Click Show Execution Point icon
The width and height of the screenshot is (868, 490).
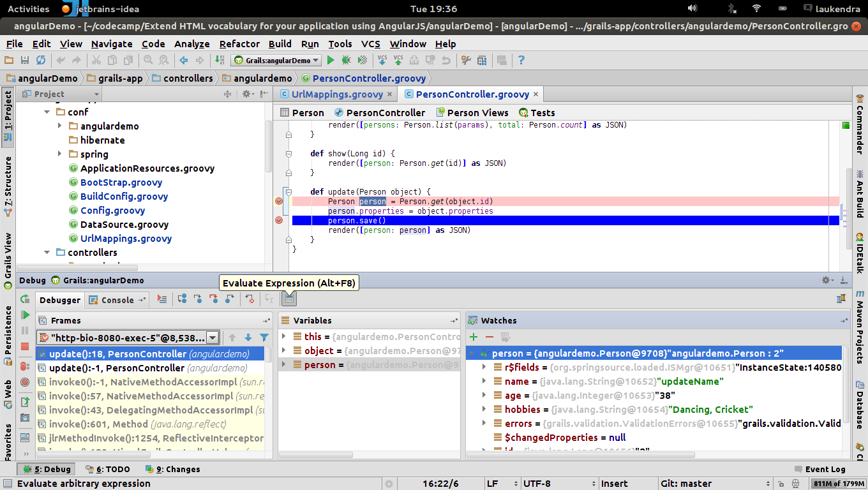162,299
